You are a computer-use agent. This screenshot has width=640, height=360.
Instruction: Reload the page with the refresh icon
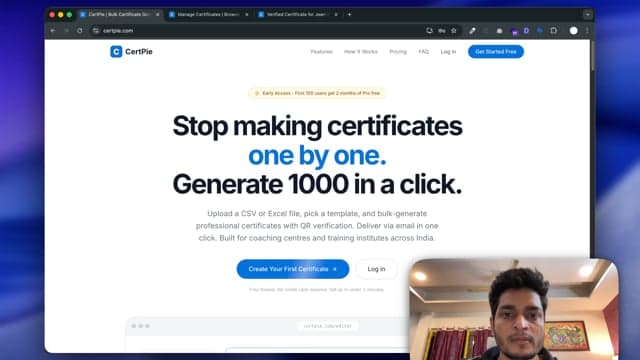coord(80,31)
